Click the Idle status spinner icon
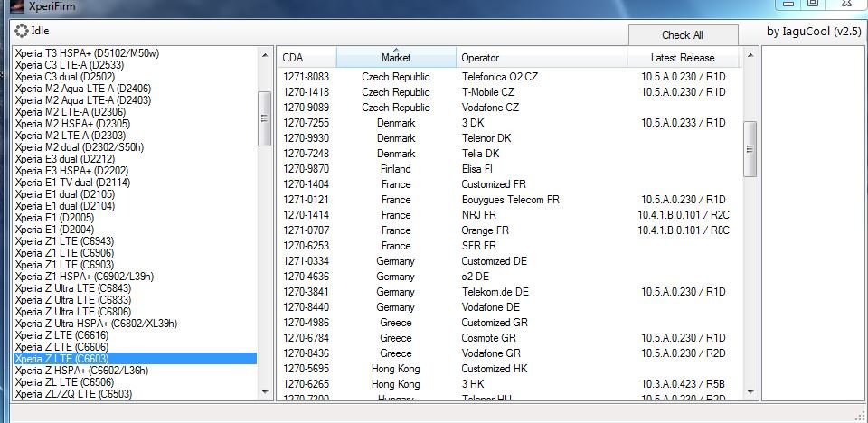The height and width of the screenshot is (423, 868). pyautogui.click(x=22, y=31)
